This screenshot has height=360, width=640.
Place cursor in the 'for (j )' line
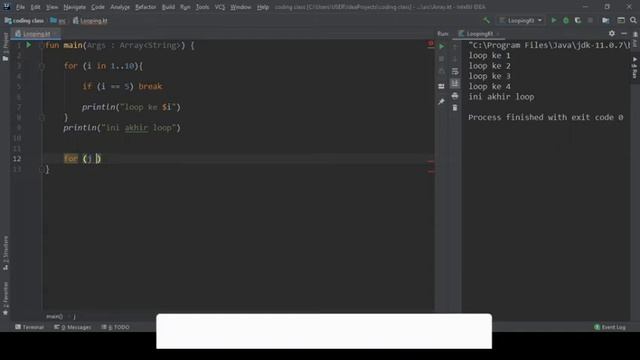[x=82, y=158]
